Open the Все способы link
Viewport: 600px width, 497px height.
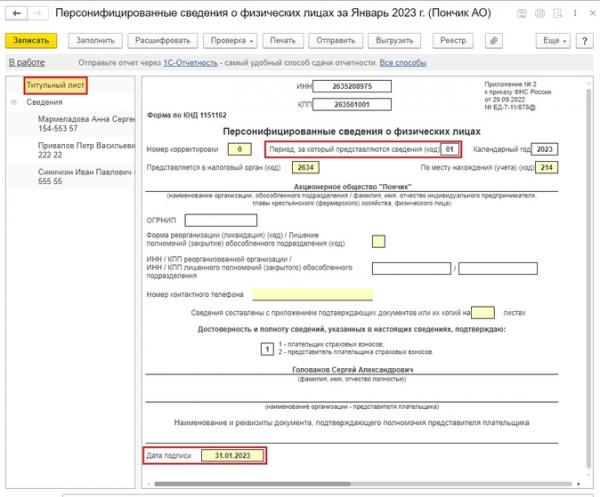coord(403,63)
